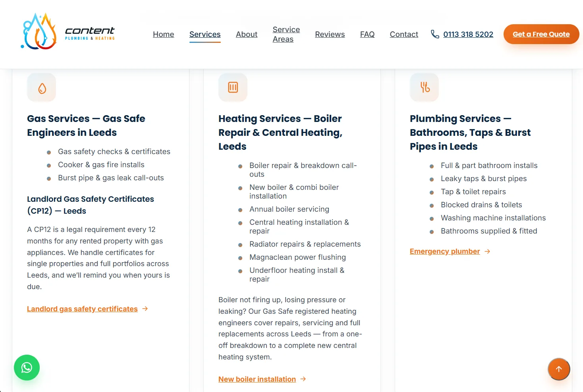Image resolution: width=583 pixels, height=392 pixels.
Task: Click 'Gas safety checks & certificates' item
Action: (114, 152)
